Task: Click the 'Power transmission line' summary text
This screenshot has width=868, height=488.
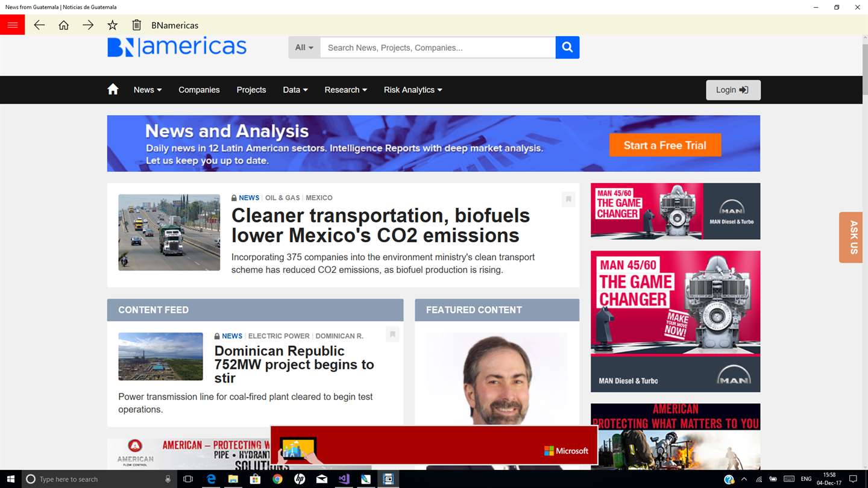Action: (245, 403)
